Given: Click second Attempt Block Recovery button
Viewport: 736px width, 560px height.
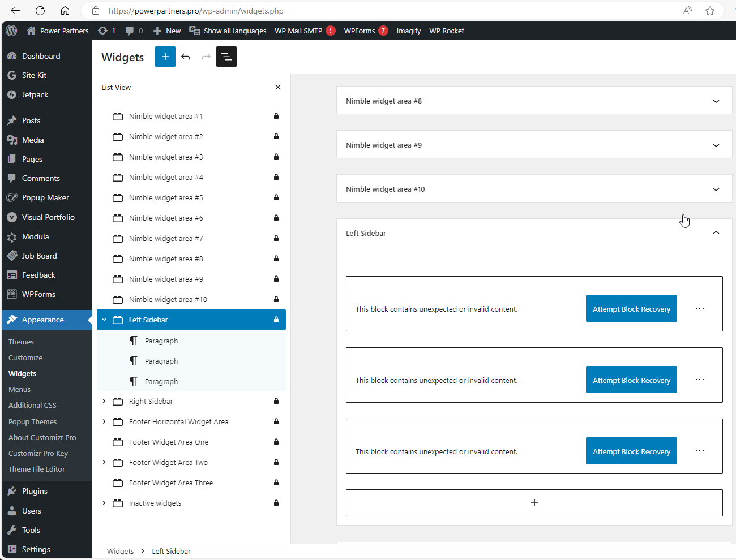Looking at the screenshot, I should point(631,380).
